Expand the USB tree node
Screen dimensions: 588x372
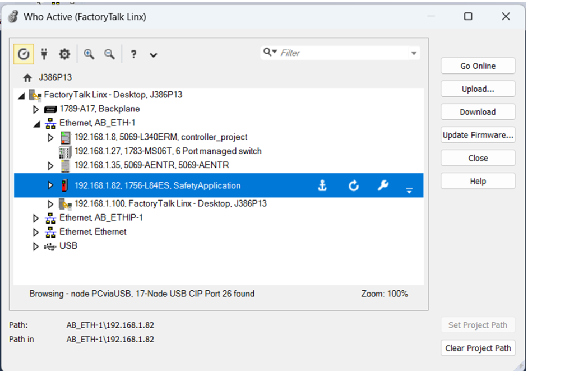click(36, 247)
